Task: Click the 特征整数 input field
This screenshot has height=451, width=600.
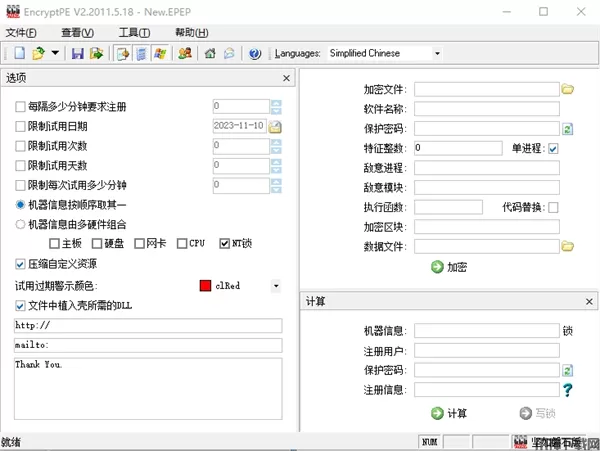Action: point(458,148)
